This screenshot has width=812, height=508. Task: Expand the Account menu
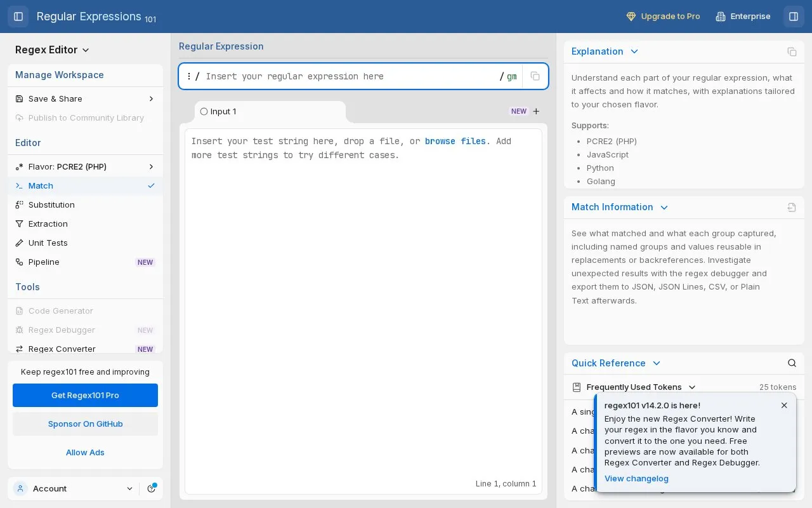[x=74, y=488]
